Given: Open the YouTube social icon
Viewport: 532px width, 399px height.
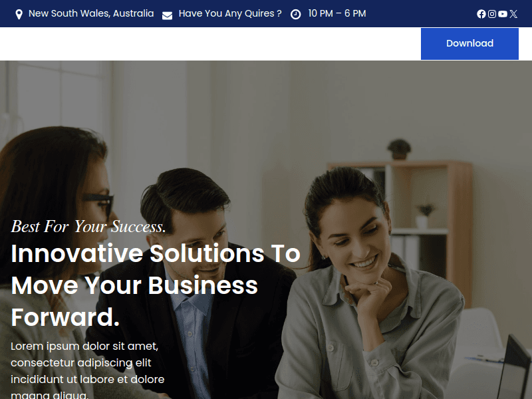Looking at the screenshot, I should [x=503, y=14].
